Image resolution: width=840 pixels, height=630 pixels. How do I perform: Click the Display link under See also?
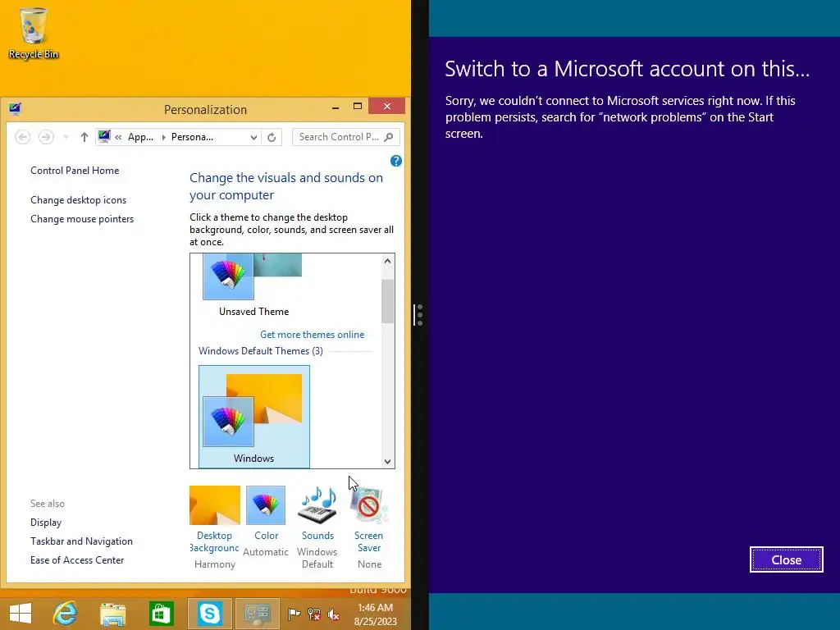(46, 523)
